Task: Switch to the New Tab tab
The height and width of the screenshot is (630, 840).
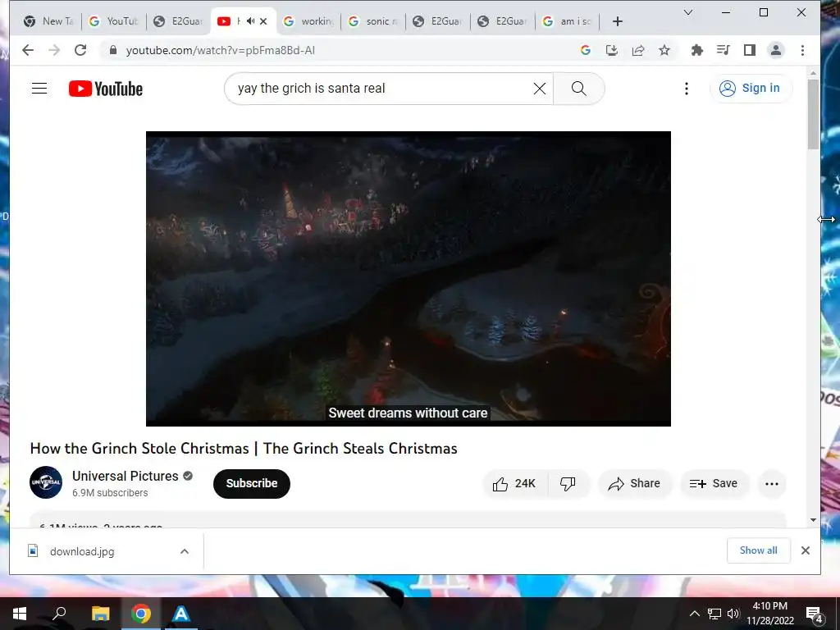Action: pos(48,21)
